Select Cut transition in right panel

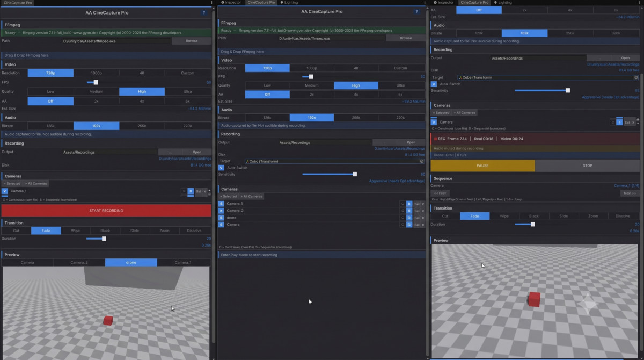pyautogui.click(x=445, y=216)
